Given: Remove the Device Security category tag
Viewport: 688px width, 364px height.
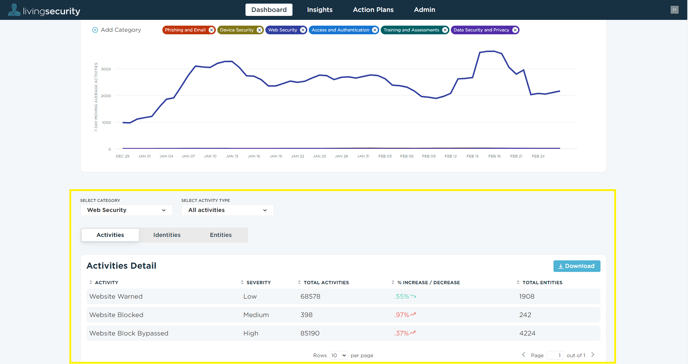Looking at the screenshot, I should 259,30.
